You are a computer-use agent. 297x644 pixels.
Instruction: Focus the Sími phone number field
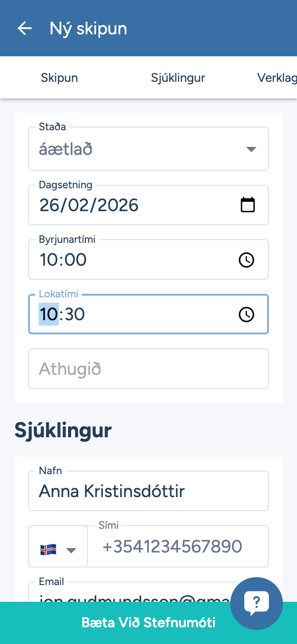[178, 547]
